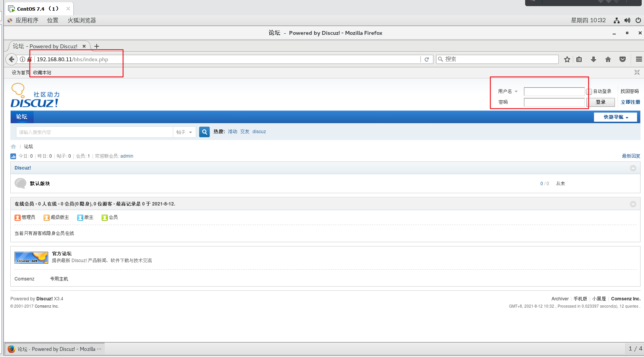Open the 最新回复 link
This screenshot has width=644, height=357.
point(631,156)
